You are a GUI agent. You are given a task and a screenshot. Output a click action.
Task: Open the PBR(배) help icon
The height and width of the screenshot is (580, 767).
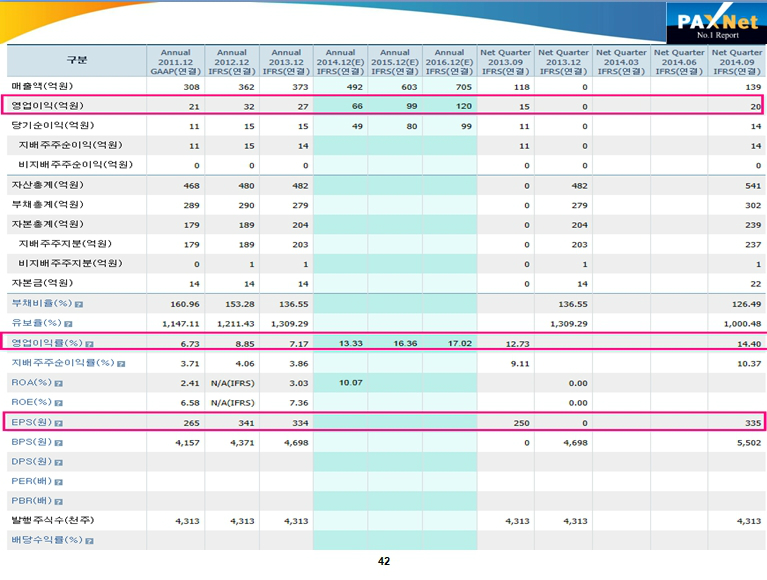(x=58, y=501)
